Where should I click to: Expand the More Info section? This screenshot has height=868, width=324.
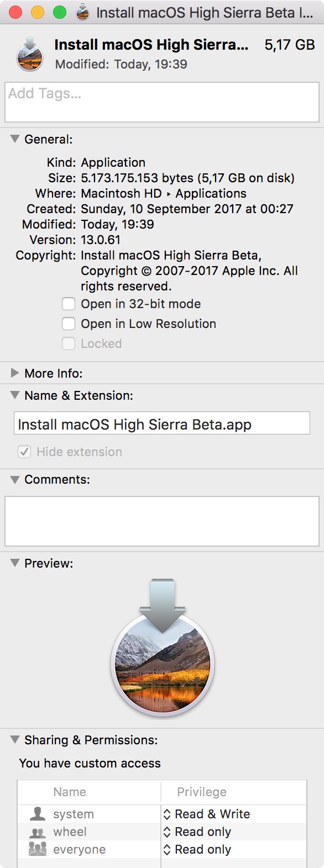point(15,373)
